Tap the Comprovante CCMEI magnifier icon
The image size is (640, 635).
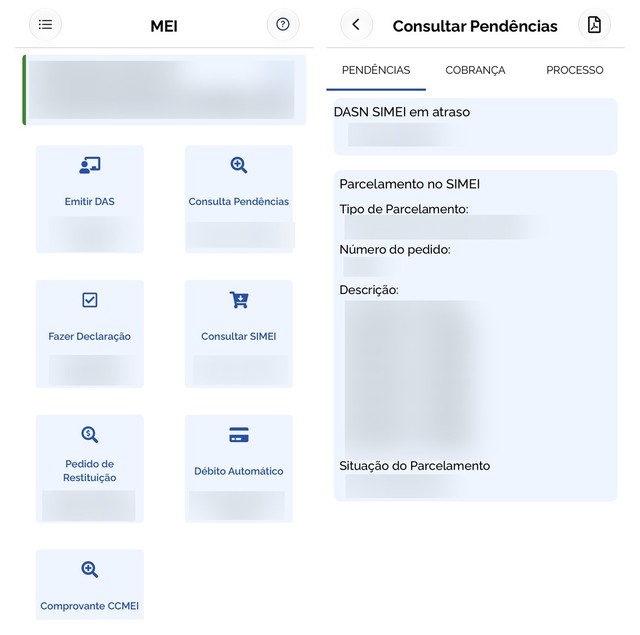(x=90, y=569)
